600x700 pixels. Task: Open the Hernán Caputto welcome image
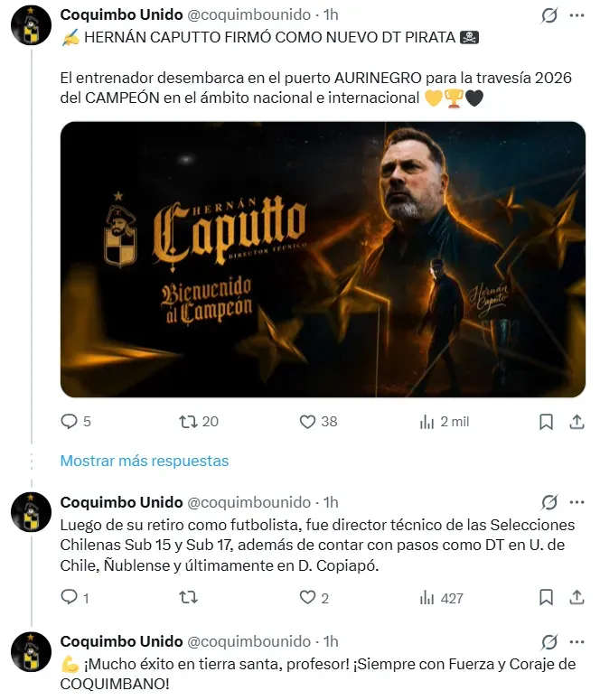[x=323, y=259]
